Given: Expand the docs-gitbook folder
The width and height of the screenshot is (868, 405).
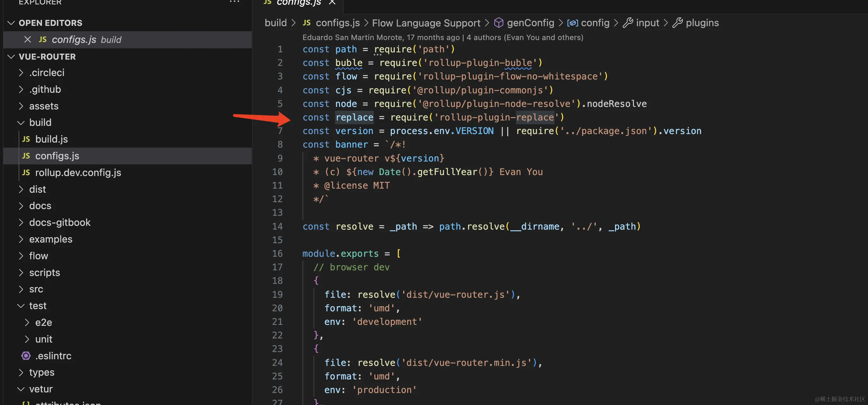Looking at the screenshot, I should pos(21,223).
